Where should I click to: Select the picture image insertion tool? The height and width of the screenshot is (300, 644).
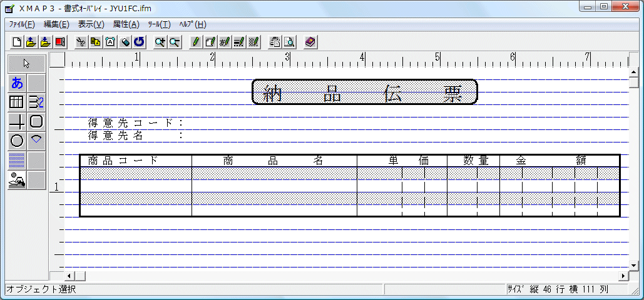tap(18, 179)
